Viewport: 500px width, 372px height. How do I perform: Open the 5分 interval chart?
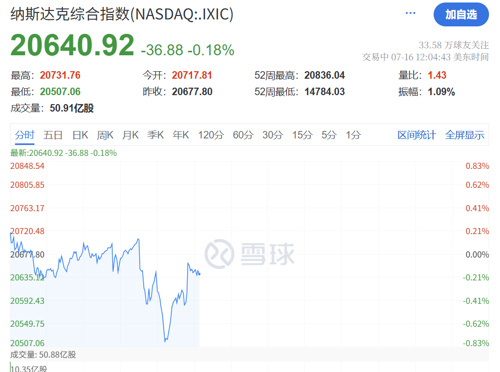[x=329, y=135]
